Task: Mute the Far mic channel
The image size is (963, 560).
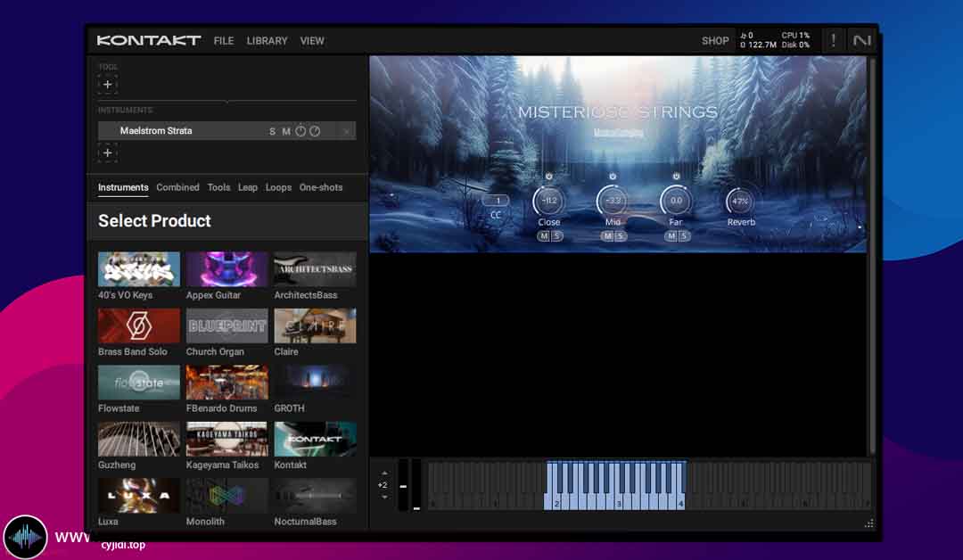Action: pyautogui.click(x=671, y=236)
